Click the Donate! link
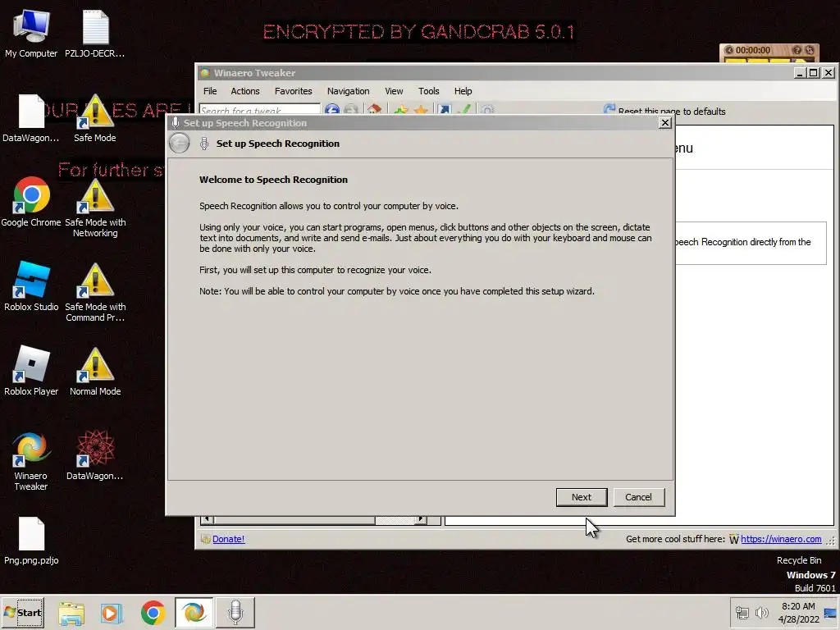The width and height of the screenshot is (840, 630). (x=229, y=539)
